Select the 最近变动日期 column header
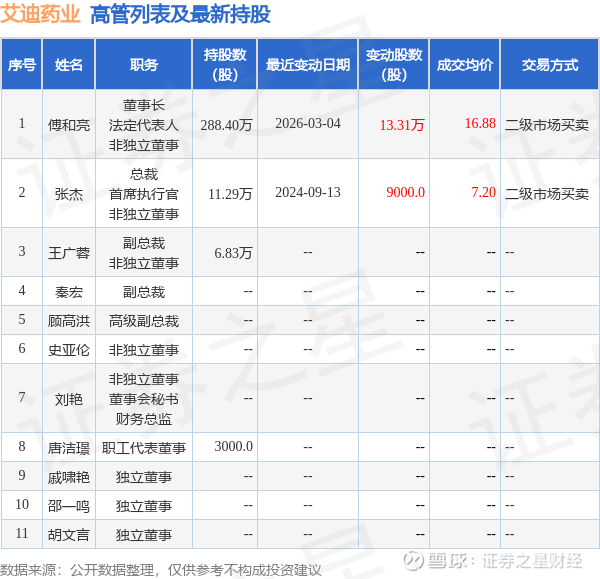Viewport: 600px width, 579px height. coord(308,65)
